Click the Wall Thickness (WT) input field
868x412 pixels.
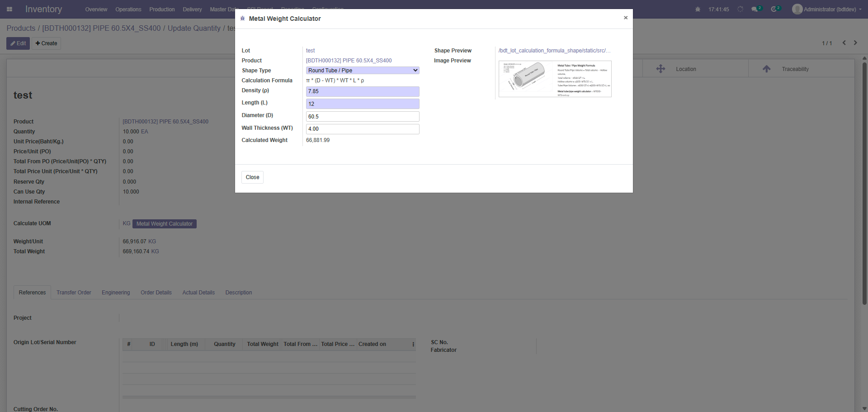[x=363, y=129]
